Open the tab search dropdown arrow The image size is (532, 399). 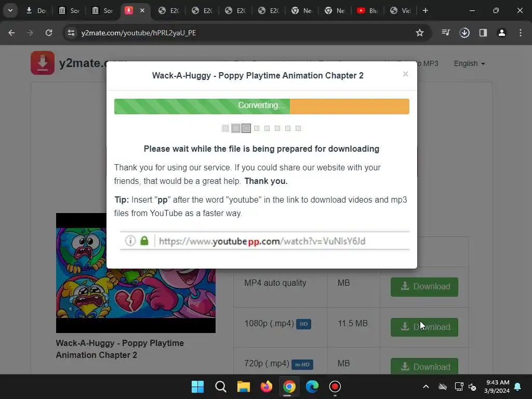coord(10,10)
